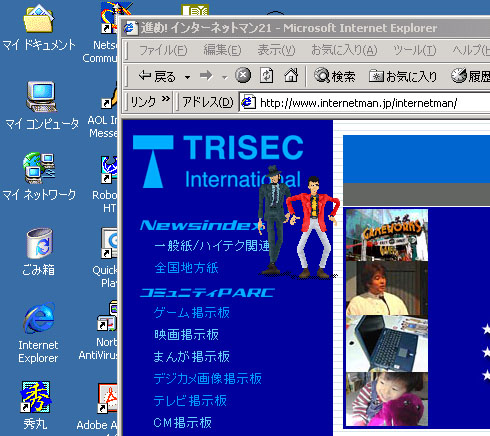490x436 pixels.
Task: Open ツール(T) menu
Action: point(414,50)
